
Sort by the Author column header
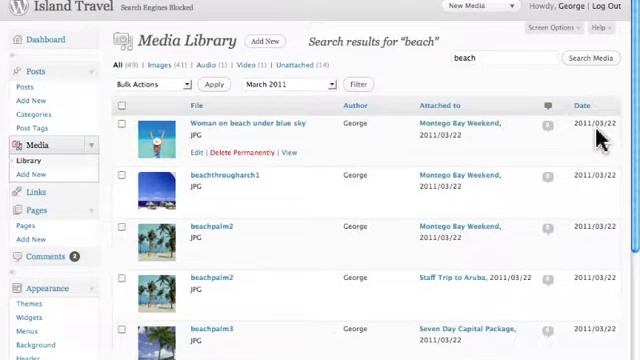tap(355, 106)
